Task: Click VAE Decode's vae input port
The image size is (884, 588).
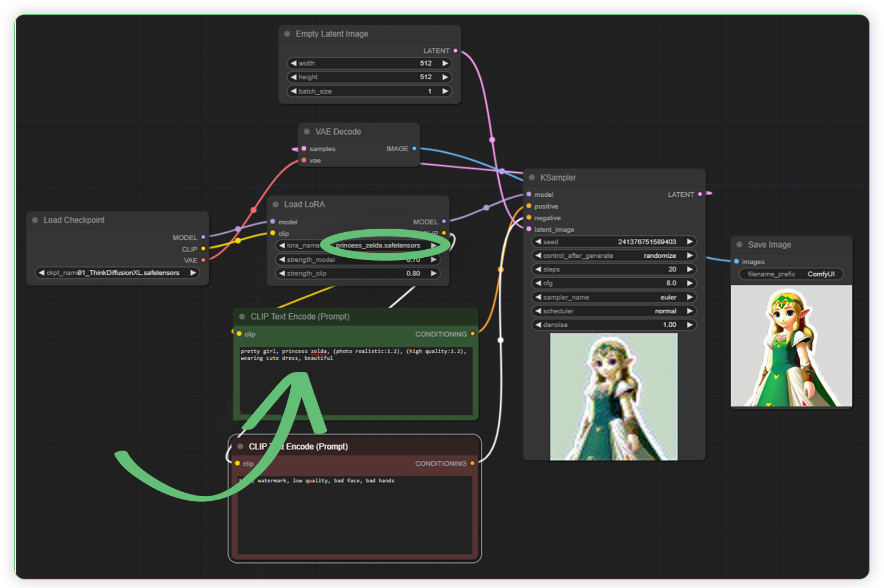Action: coord(304,160)
